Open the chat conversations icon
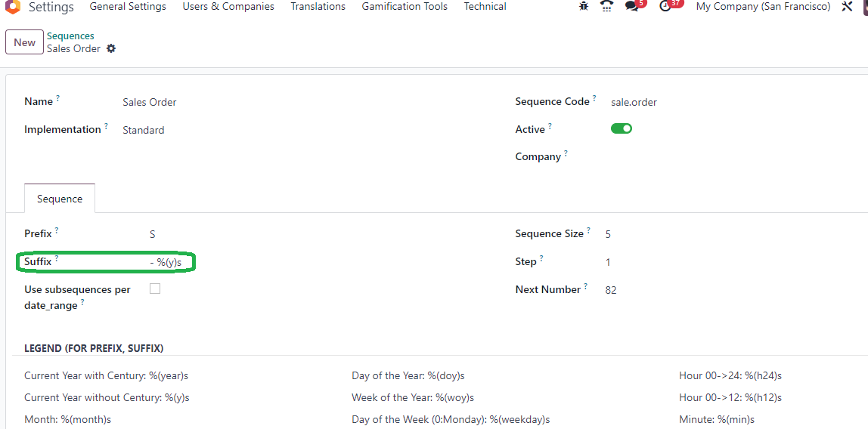Viewport: 868px width, 429px height. point(631,7)
